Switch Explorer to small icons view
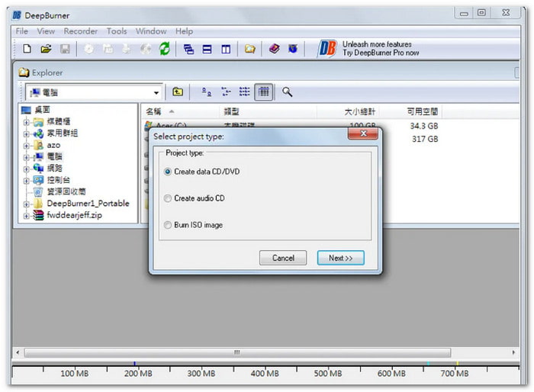This screenshot has height=392, width=534. coord(226,92)
